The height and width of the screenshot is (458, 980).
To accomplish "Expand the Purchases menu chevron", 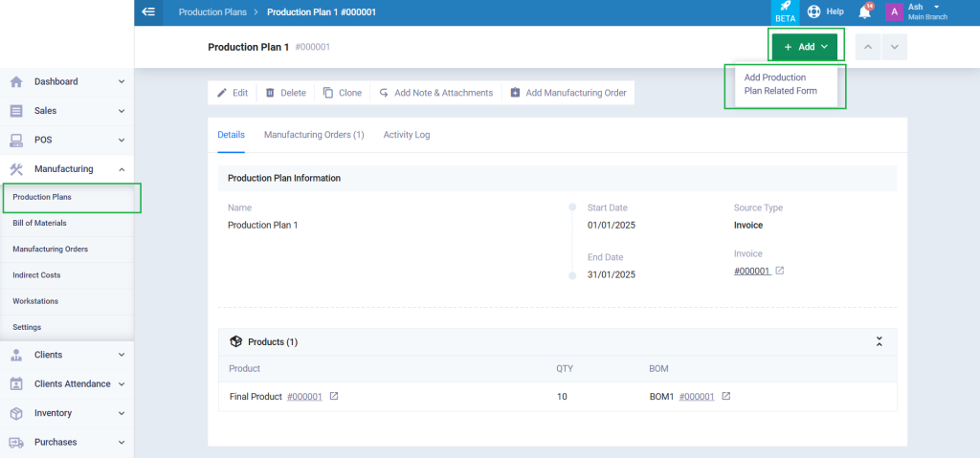I will pos(122,443).
